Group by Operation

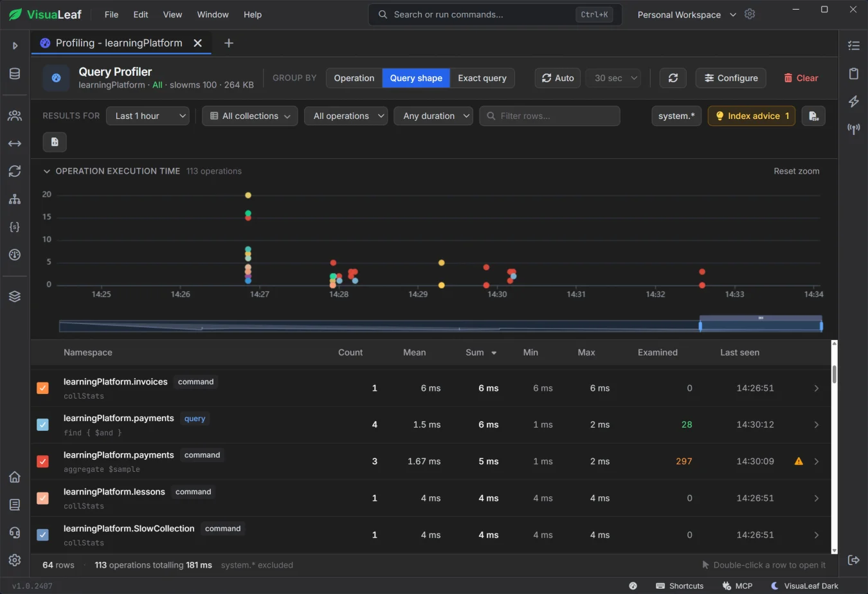click(x=354, y=78)
